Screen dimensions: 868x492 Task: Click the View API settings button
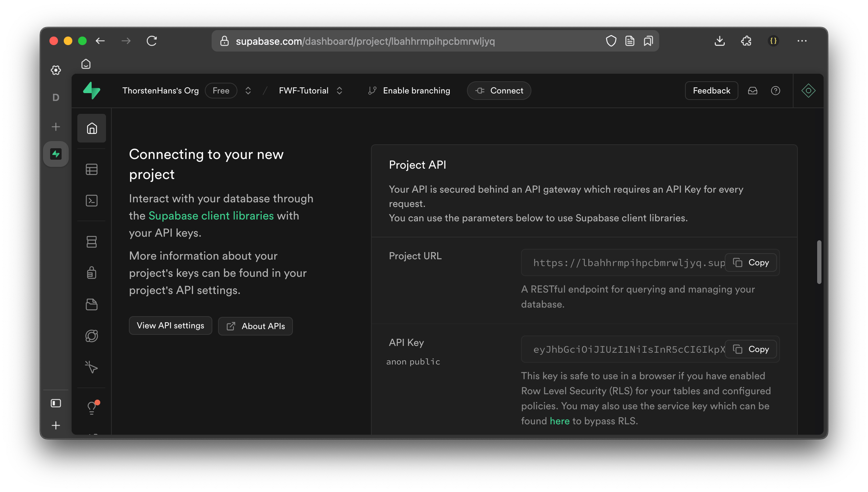pyautogui.click(x=170, y=325)
